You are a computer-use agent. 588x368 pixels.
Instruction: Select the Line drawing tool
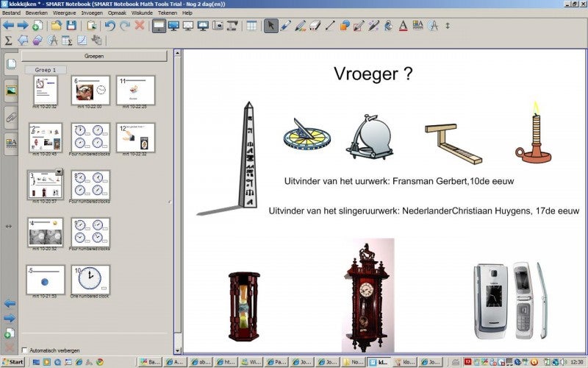[x=329, y=26]
